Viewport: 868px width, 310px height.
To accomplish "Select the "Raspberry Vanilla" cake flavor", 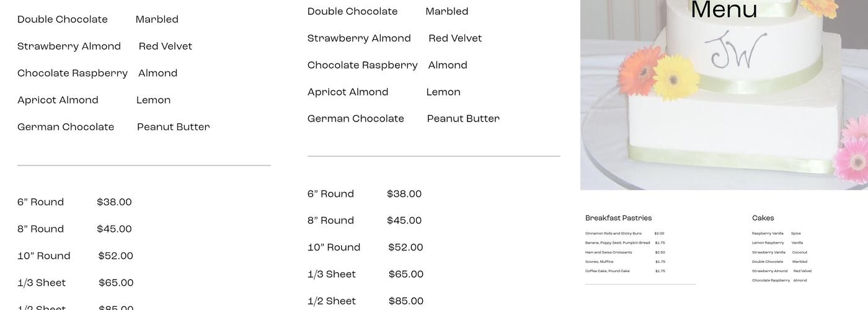I will click(x=768, y=234).
